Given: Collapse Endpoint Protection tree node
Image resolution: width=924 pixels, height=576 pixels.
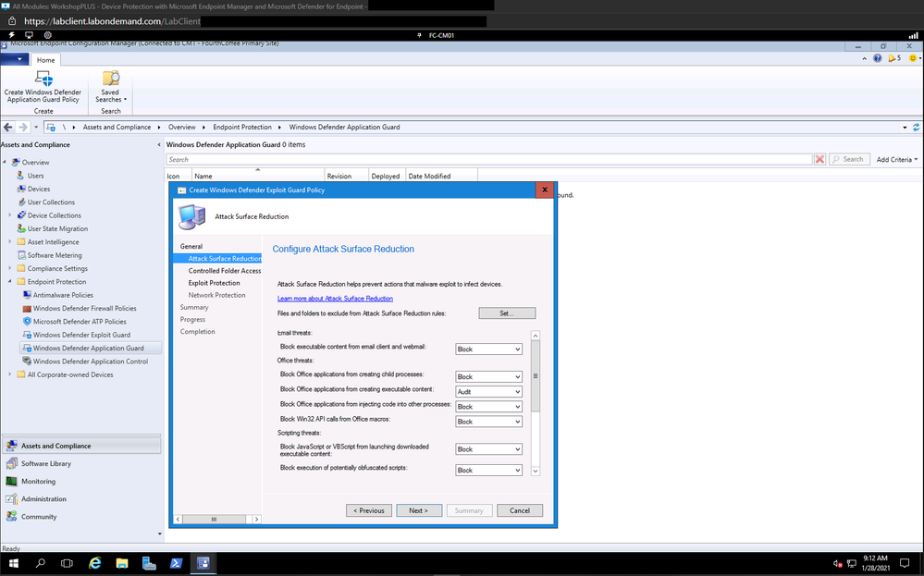Looking at the screenshot, I should (9, 281).
